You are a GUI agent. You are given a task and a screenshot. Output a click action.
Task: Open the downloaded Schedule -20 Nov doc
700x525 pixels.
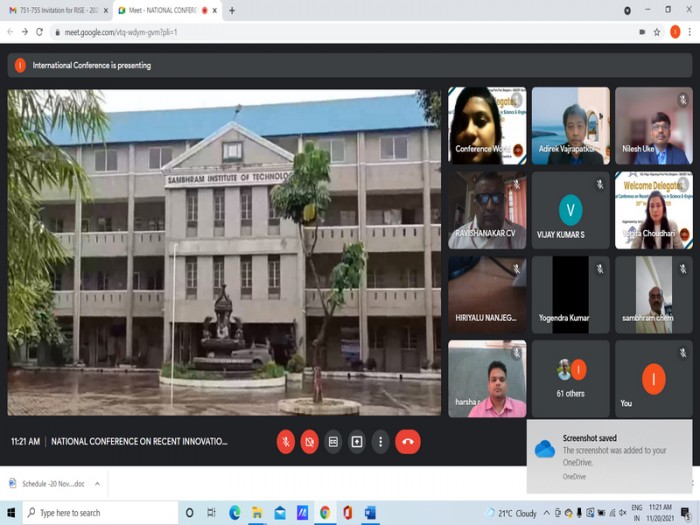click(50, 484)
